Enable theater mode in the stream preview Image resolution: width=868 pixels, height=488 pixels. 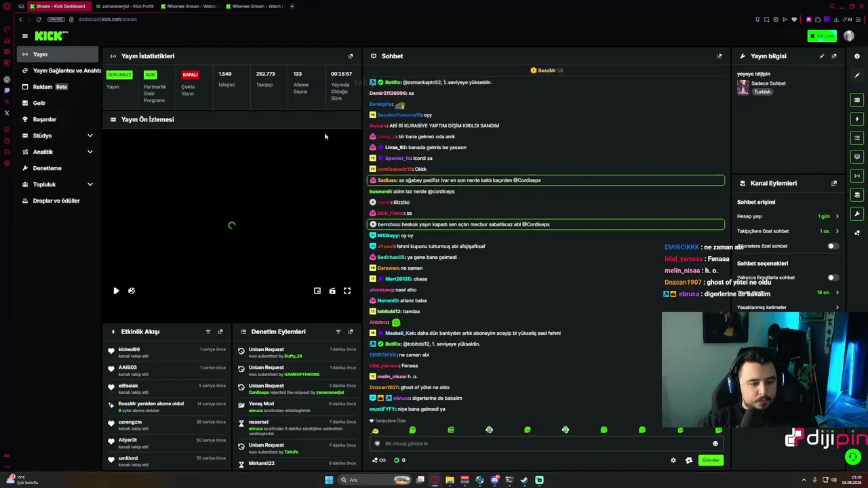pyautogui.click(x=332, y=291)
